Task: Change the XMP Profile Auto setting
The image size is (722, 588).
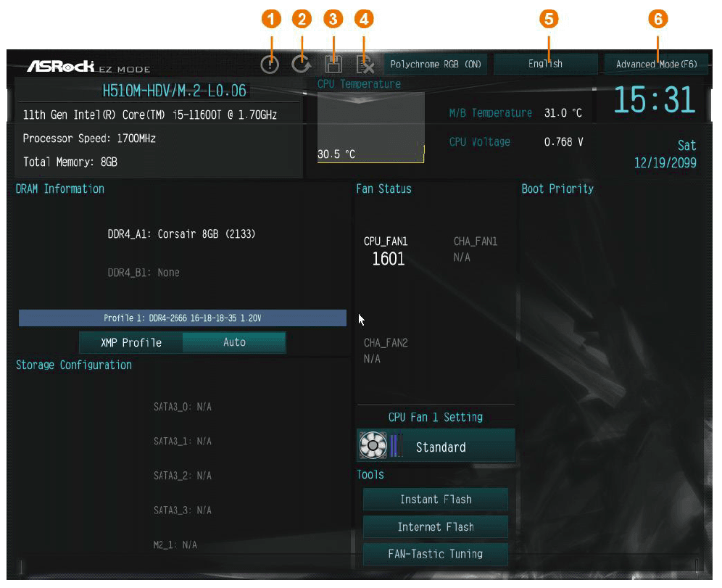Action: click(x=233, y=342)
